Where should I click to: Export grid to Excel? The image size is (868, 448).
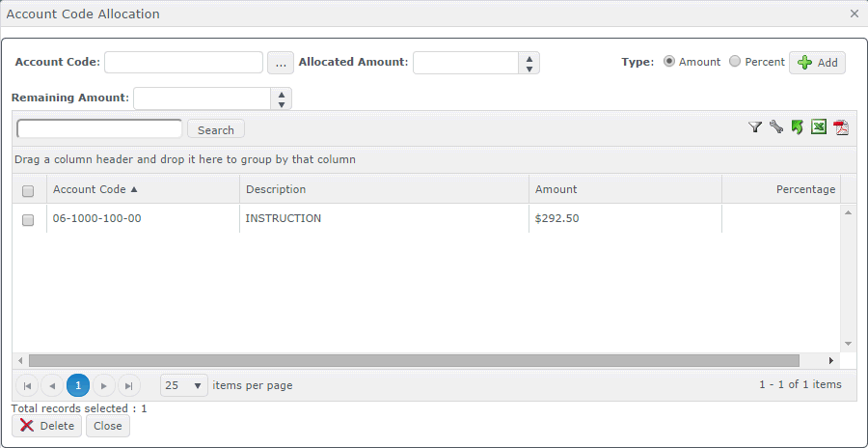(x=819, y=127)
